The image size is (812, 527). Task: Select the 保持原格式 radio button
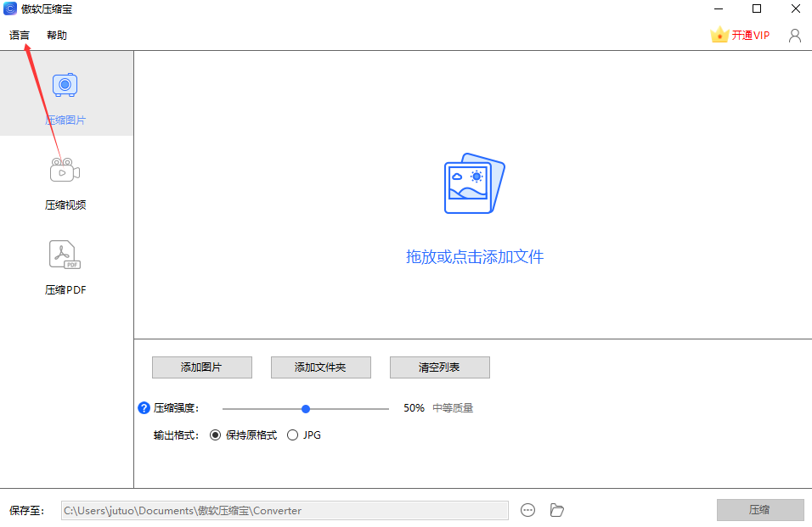tap(215, 435)
